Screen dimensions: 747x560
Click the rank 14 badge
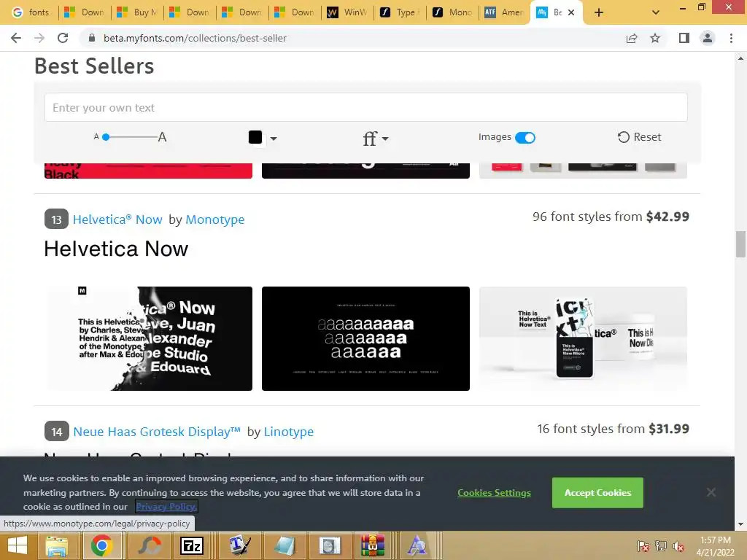coord(57,432)
